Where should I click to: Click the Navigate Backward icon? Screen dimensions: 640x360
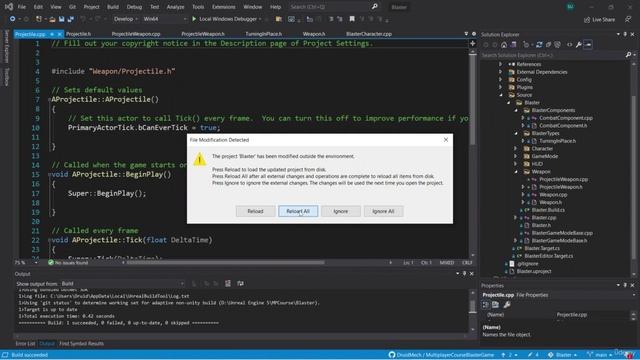click(12, 19)
